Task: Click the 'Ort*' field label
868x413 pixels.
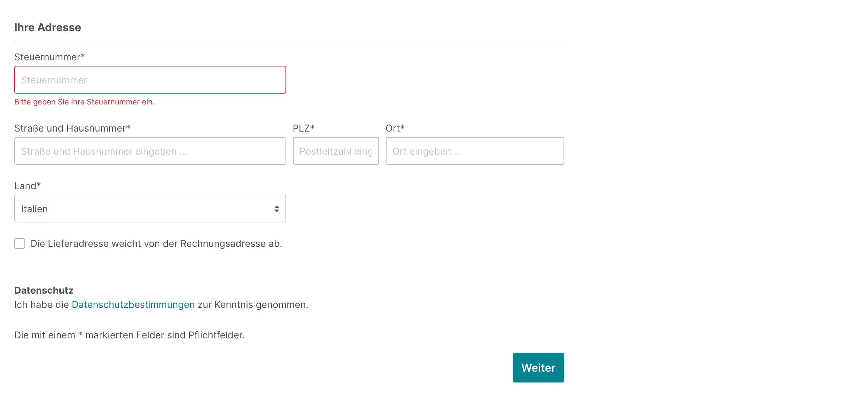Action: tap(395, 129)
